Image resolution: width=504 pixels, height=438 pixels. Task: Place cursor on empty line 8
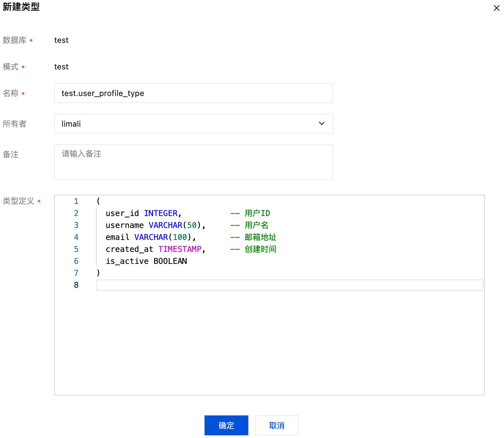[289, 285]
